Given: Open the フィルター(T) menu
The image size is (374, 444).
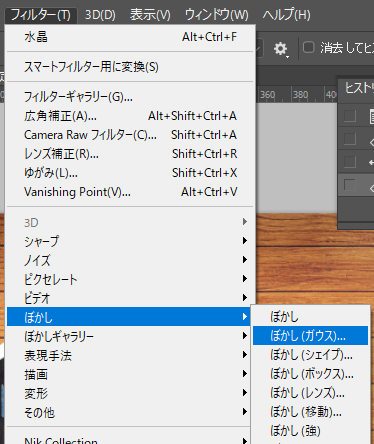Looking at the screenshot, I should point(41,15).
